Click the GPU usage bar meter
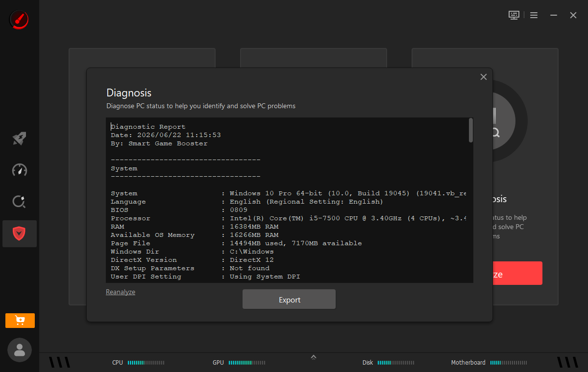The width and height of the screenshot is (588, 372). coord(247,363)
